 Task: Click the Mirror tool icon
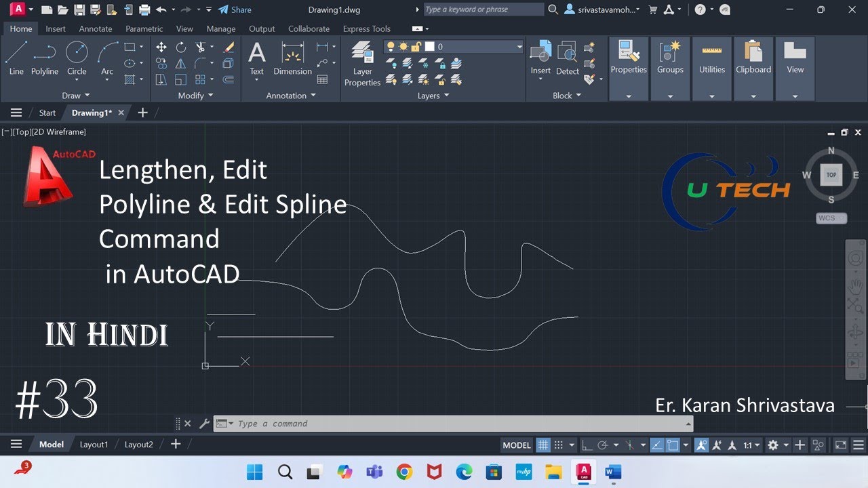(x=181, y=64)
